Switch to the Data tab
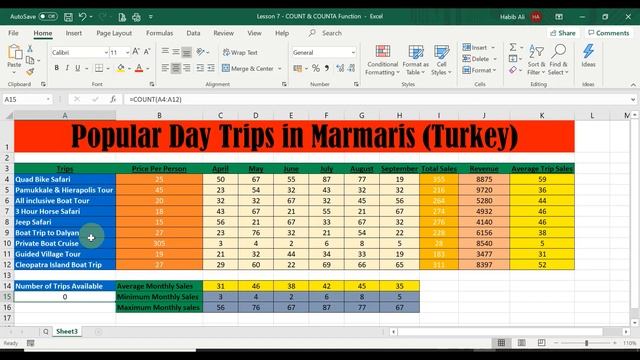 (x=193, y=33)
